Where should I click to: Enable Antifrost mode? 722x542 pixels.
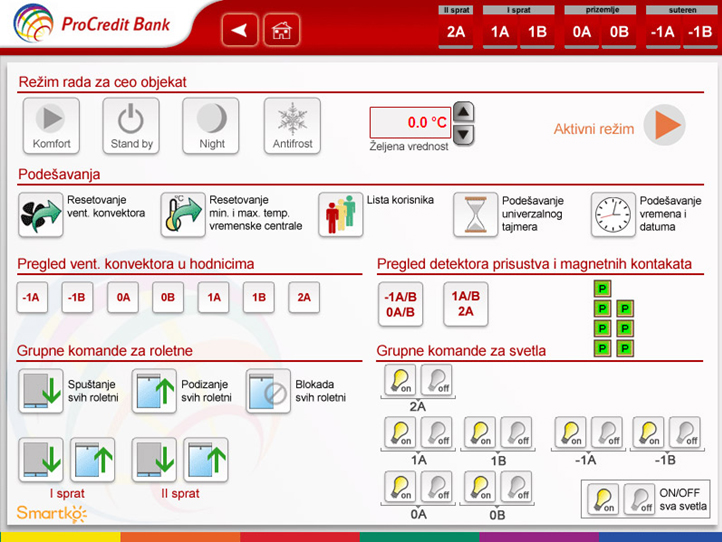click(x=292, y=125)
